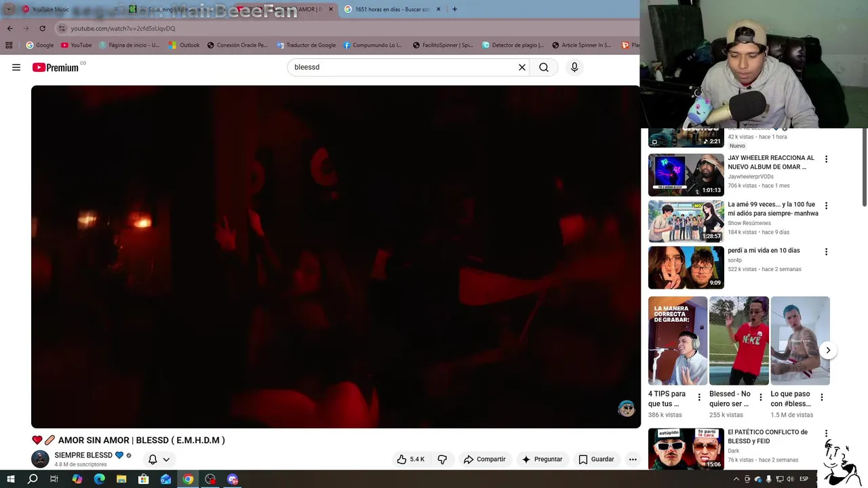
Task: Open Blessed - No quiero ser short
Action: click(x=738, y=340)
